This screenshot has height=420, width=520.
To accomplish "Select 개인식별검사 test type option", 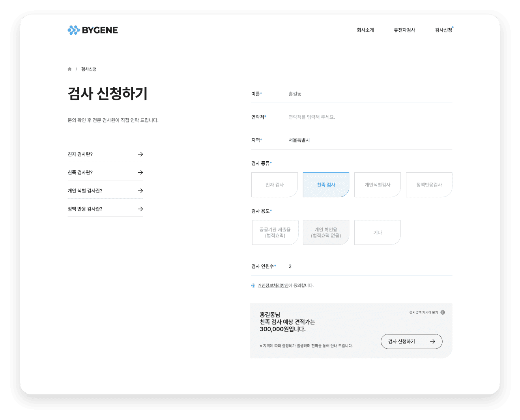I will 377,185.
